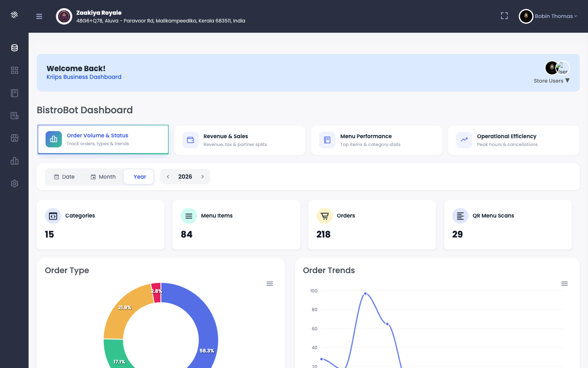The height and width of the screenshot is (368, 588).
Task: Open the bar chart icon in sidebar
Action: [x=14, y=161]
